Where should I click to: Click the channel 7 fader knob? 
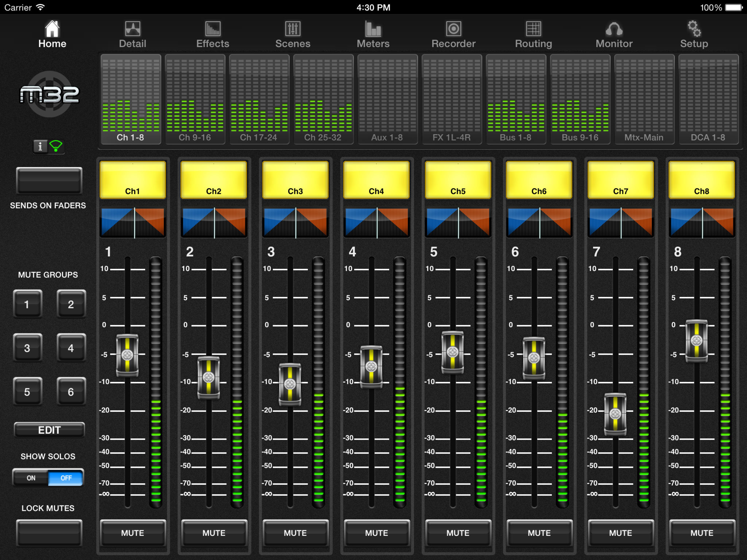615,414
